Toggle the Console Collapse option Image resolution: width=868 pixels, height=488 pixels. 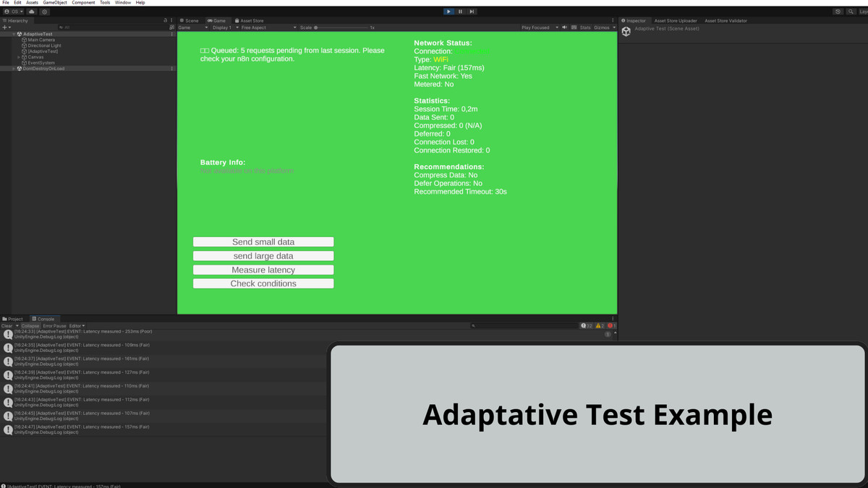point(30,326)
